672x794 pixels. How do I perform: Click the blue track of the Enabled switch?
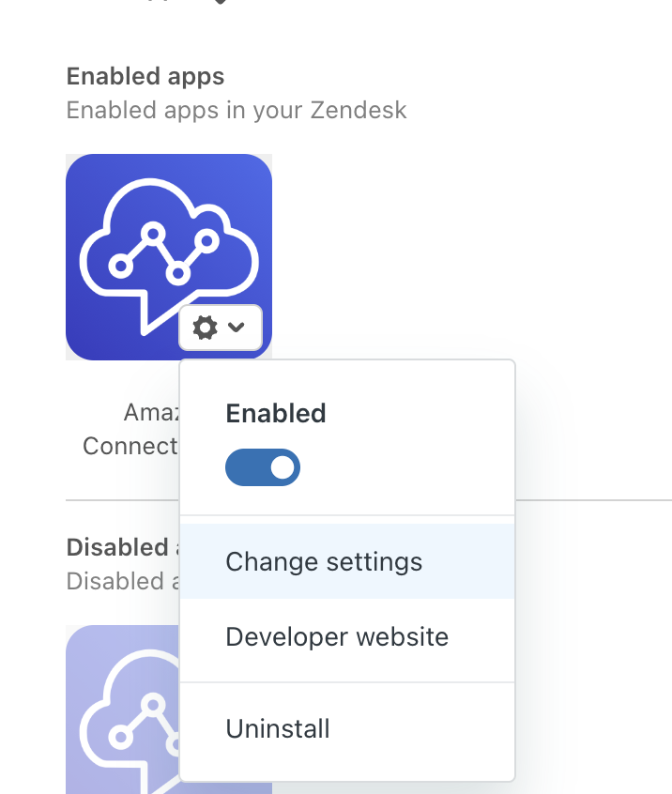coord(246,467)
